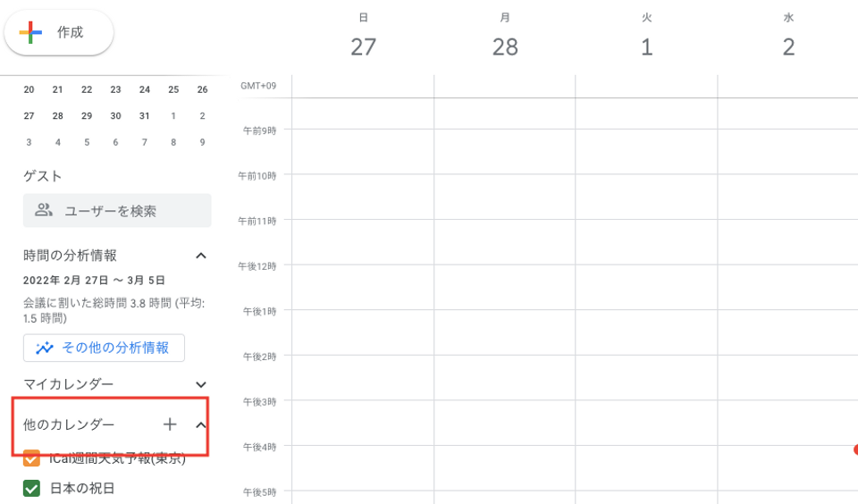This screenshot has width=858, height=504.
Task: Expand the マイカレンダー section
Action: point(201,385)
